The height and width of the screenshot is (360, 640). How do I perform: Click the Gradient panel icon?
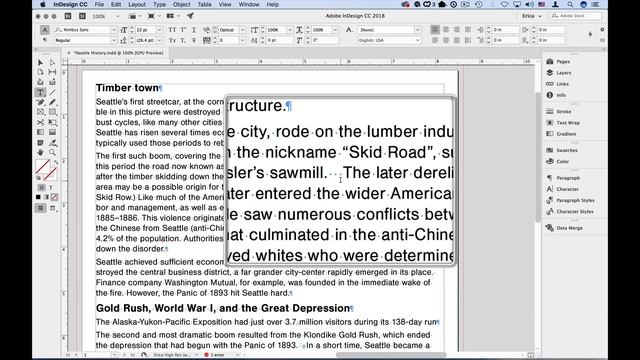tap(550, 134)
